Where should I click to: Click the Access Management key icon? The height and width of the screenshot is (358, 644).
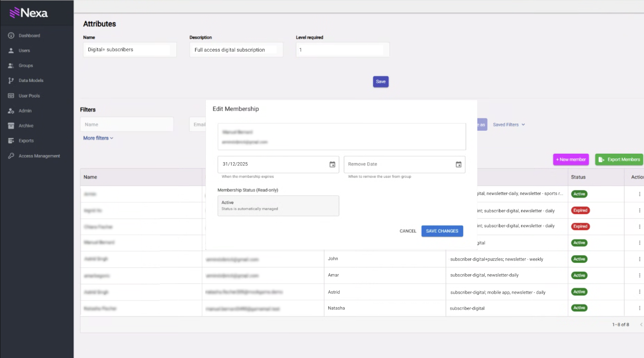11,156
